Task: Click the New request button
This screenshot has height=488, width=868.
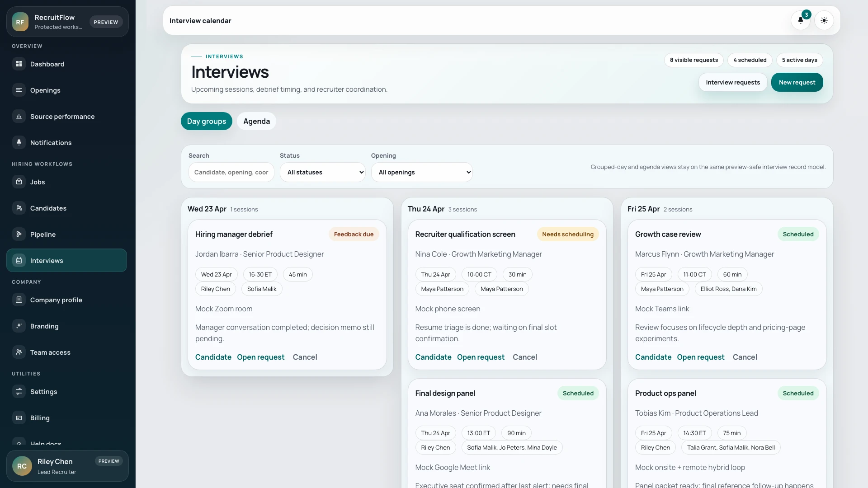Action: tap(797, 82)
